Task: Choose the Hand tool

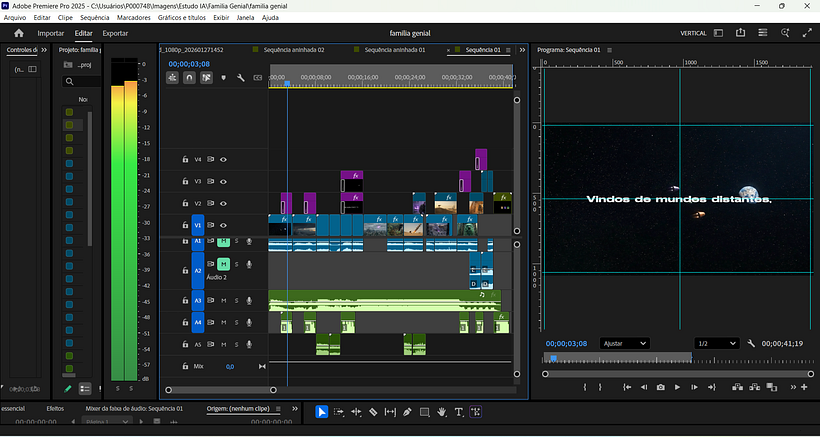Action: click(441, 412)
